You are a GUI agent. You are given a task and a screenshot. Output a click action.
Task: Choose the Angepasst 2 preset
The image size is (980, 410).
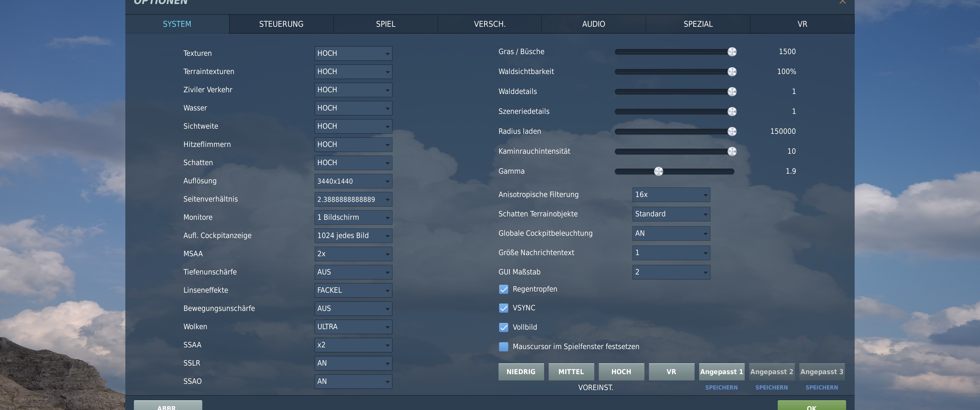(x=771, y=372)
